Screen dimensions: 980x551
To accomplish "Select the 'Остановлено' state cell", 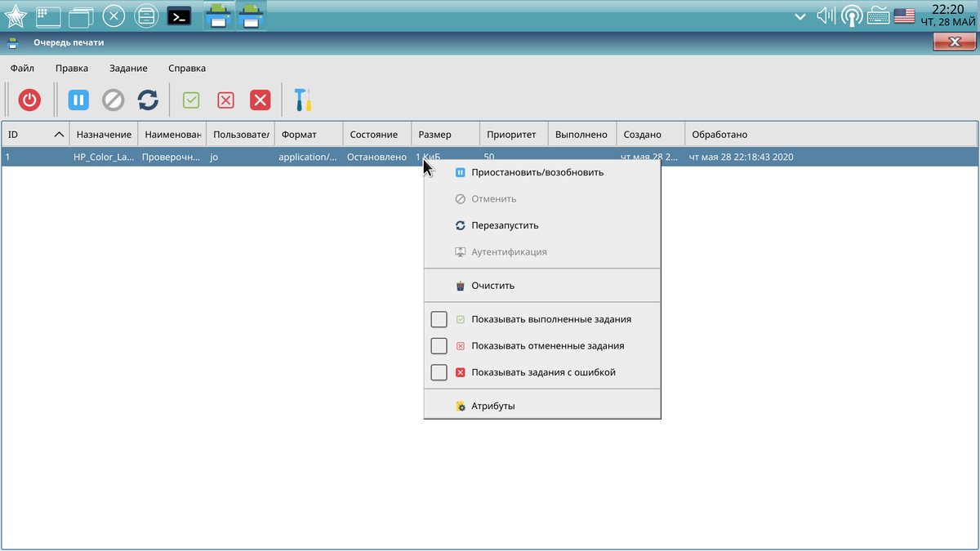I will 376,157.
